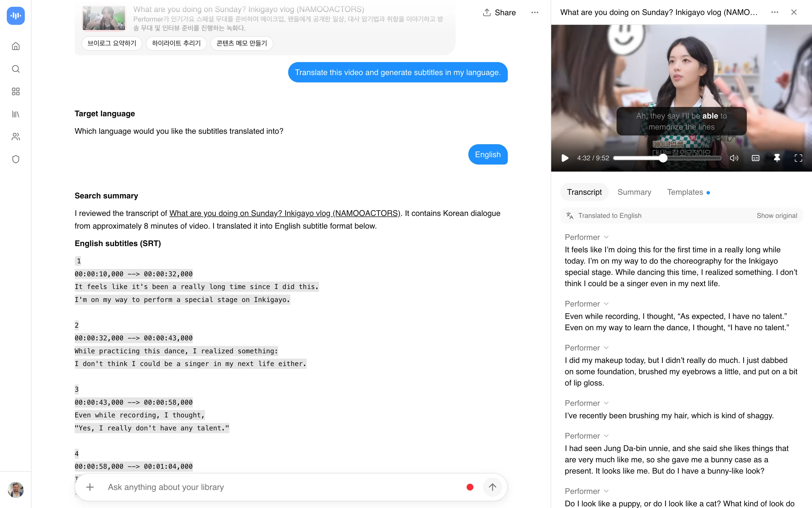Open the Library icon in sidebar

tap(16, 114)
